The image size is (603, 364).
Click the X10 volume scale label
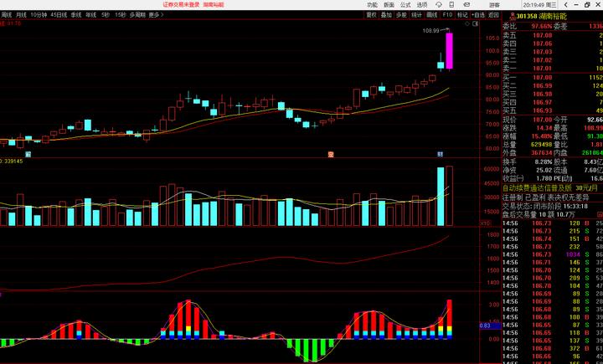[485, 223]
